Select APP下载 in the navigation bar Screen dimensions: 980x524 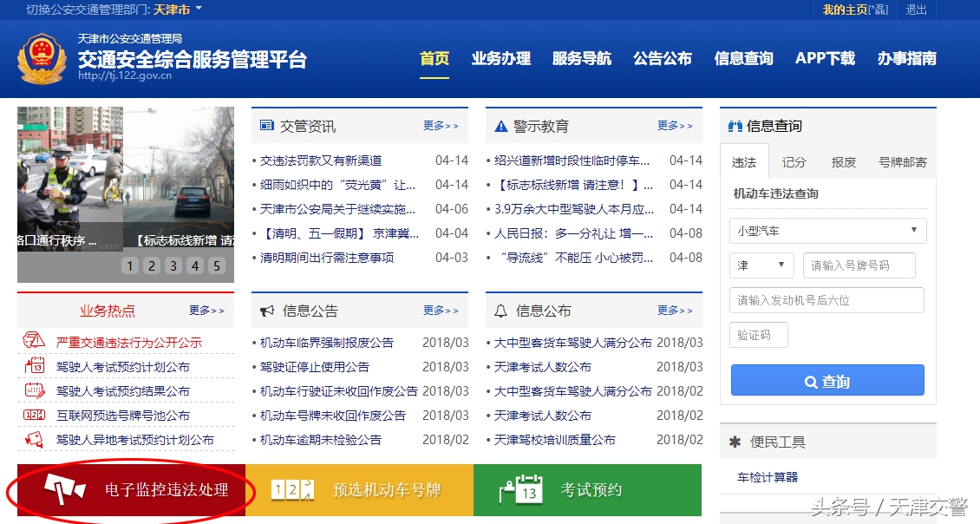[824, 60]
